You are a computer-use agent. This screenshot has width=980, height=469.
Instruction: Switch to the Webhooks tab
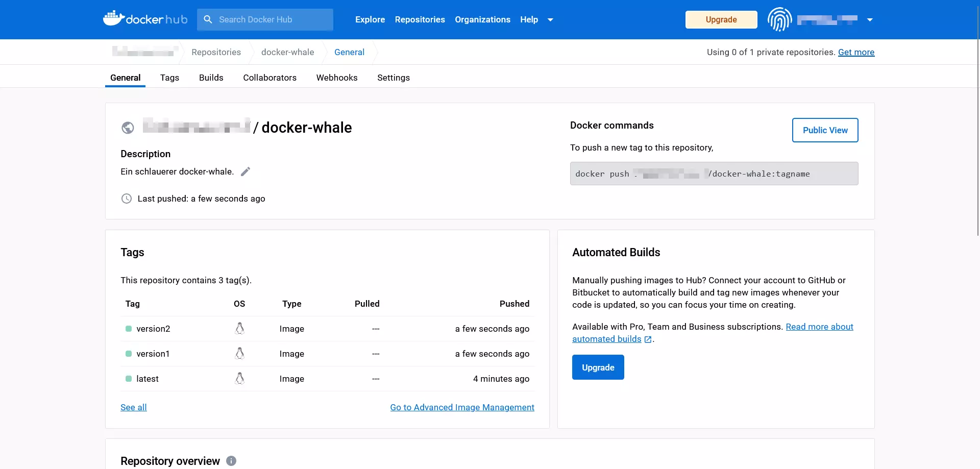click(337, 78)
